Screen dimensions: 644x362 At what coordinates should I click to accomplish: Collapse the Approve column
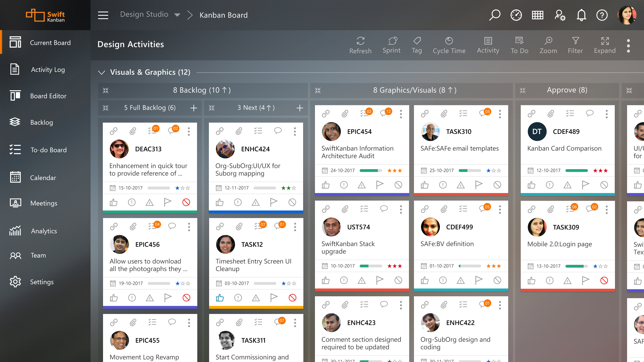click(x=523, y=90)
